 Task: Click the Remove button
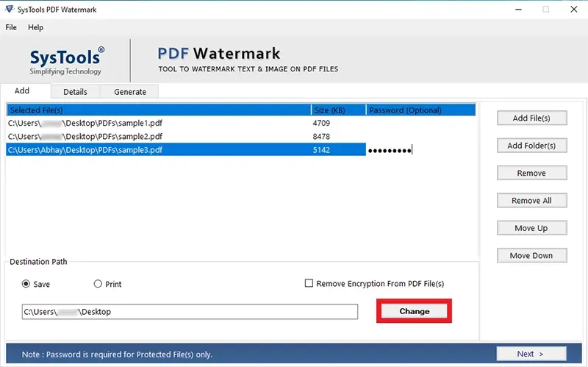(531, 173)
